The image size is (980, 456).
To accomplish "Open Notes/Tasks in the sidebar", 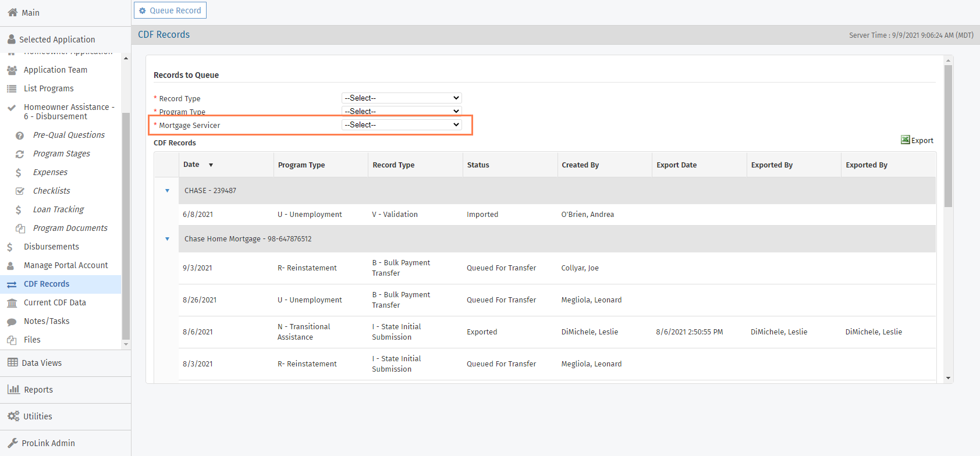I will coord(47,321).
